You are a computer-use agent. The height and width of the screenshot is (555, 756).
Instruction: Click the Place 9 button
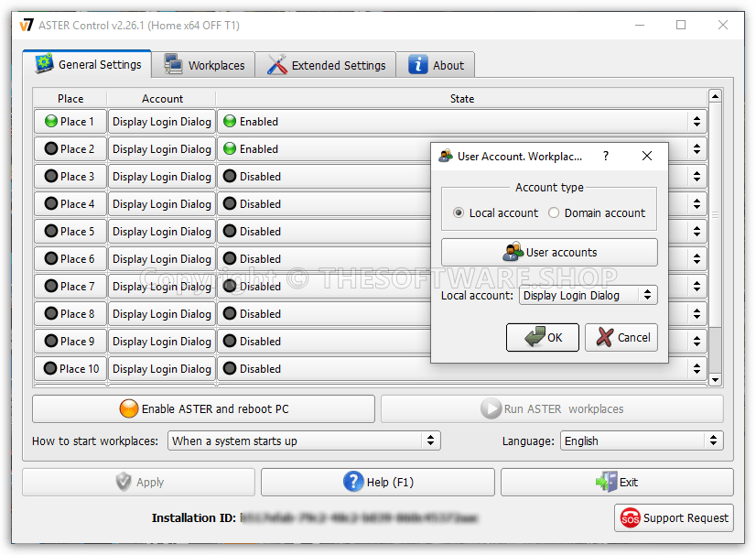coord(70,342)
